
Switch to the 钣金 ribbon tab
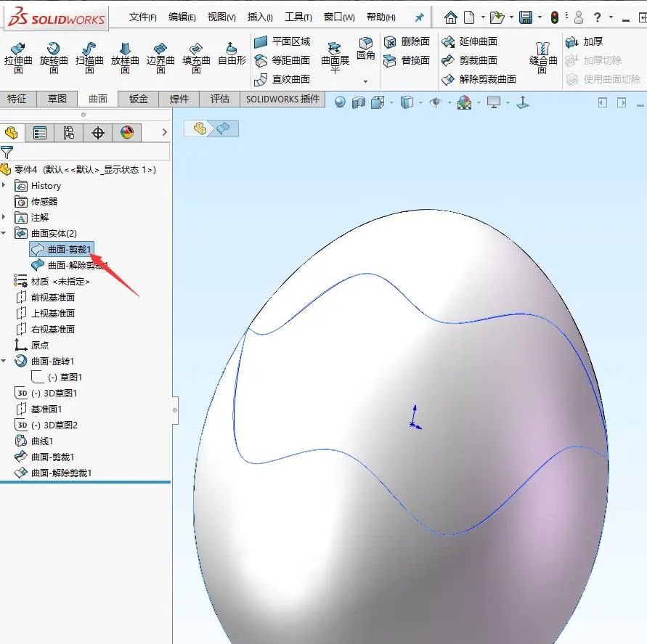(137, 99)
